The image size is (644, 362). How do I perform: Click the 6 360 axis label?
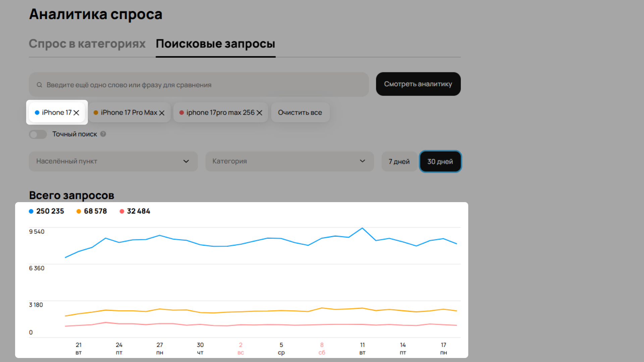(37, 268)
